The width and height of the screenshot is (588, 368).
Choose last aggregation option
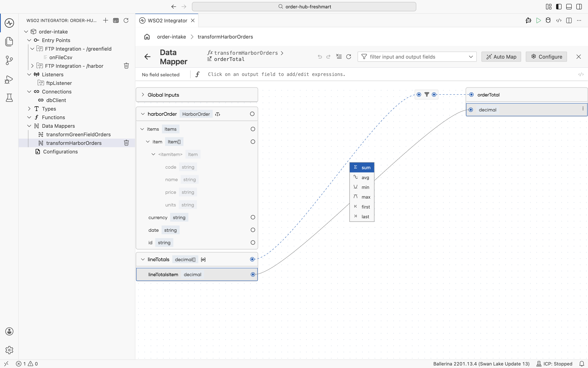tap(362, 217)
